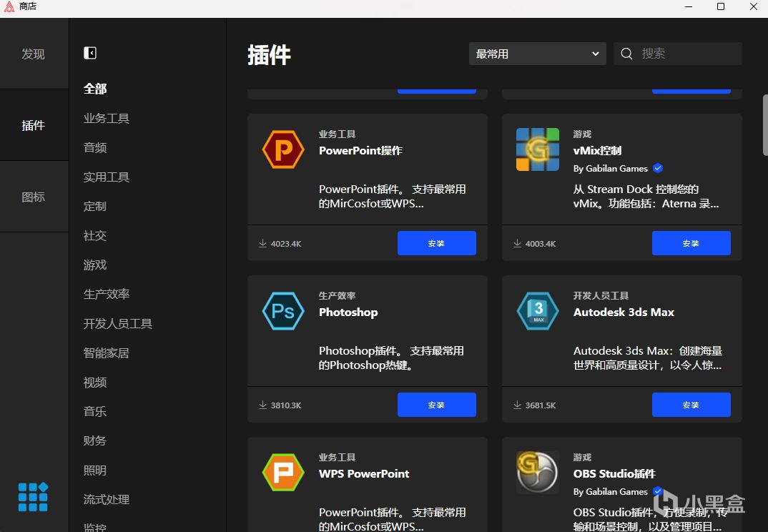The width and height of the screenshot is (768, 532).
Task: Install the PowerPoint操作 plugin
Action: [x=436, y=243]
